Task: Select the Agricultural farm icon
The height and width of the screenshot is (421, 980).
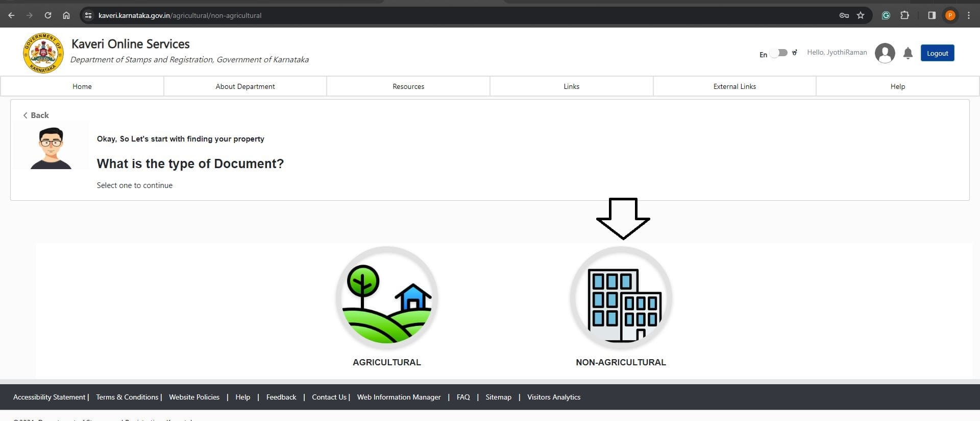Action: (x=386, y=298)
